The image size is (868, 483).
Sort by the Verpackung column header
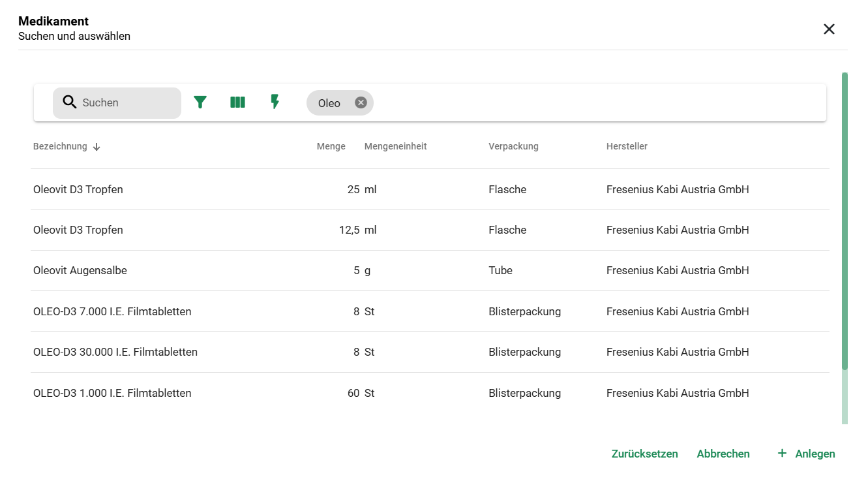click(x=513, y=146)
